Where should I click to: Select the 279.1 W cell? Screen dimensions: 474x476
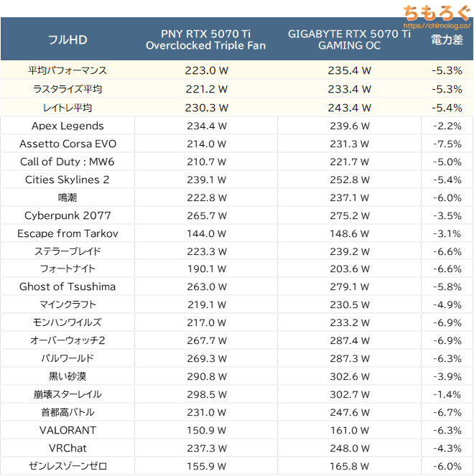click(349, 286)
